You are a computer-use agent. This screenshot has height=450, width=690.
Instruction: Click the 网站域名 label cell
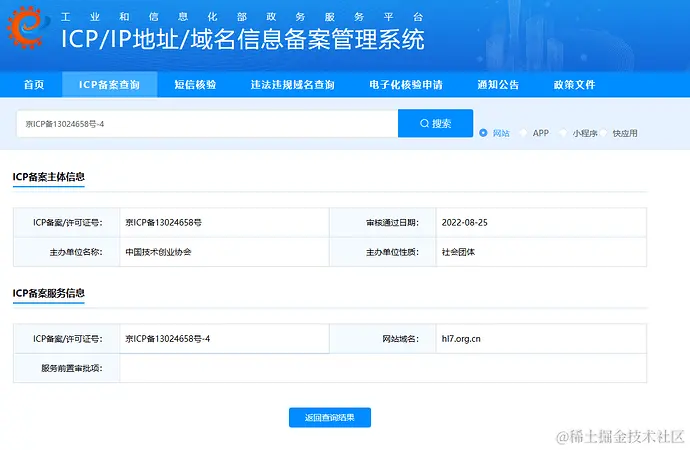click(x=383, y=339)
